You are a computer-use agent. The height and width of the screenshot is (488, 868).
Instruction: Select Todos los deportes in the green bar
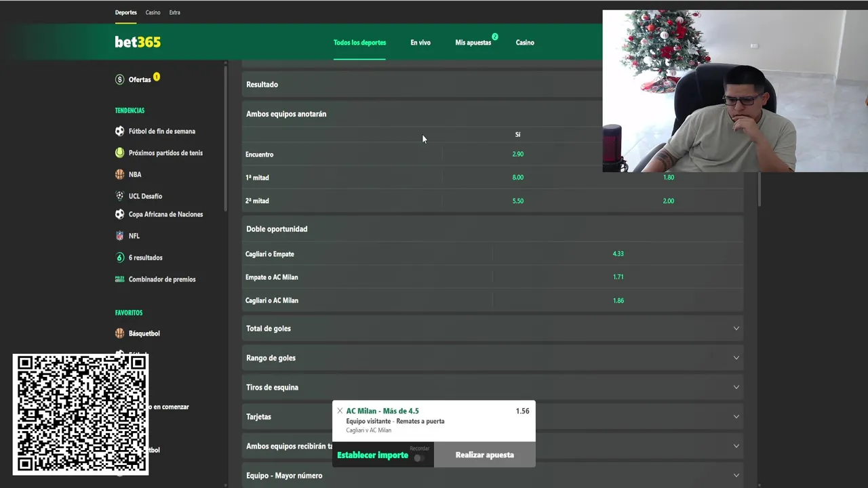pyautogui.click(x=359, y=43)
